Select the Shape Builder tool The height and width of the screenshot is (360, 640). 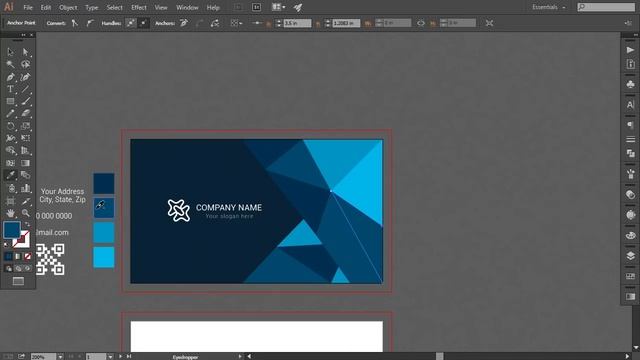point(10,151)
